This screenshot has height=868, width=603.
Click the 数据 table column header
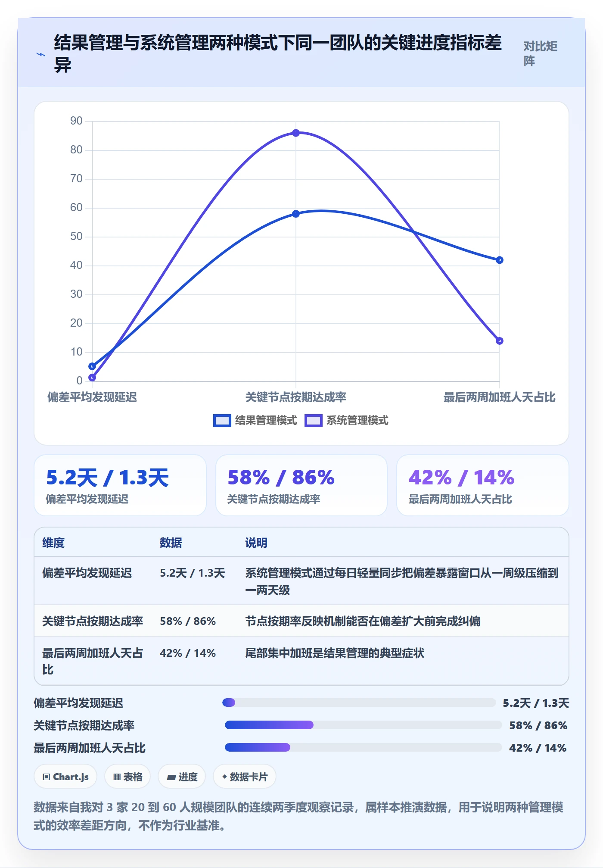pyautogui.click(x=171, y=543)
